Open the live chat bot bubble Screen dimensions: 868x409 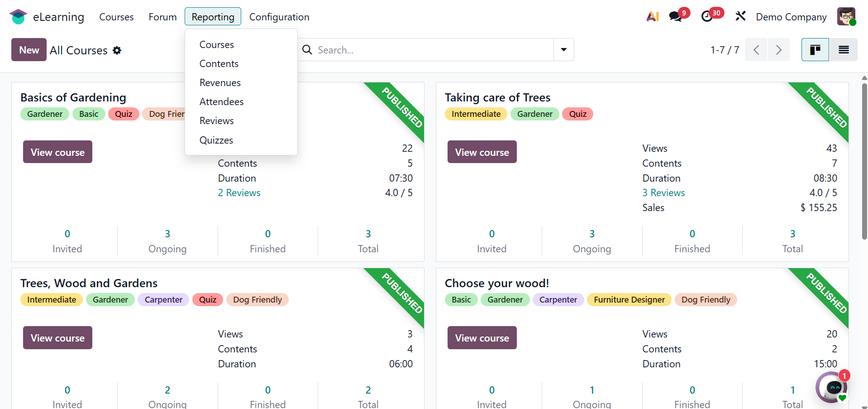832,387
